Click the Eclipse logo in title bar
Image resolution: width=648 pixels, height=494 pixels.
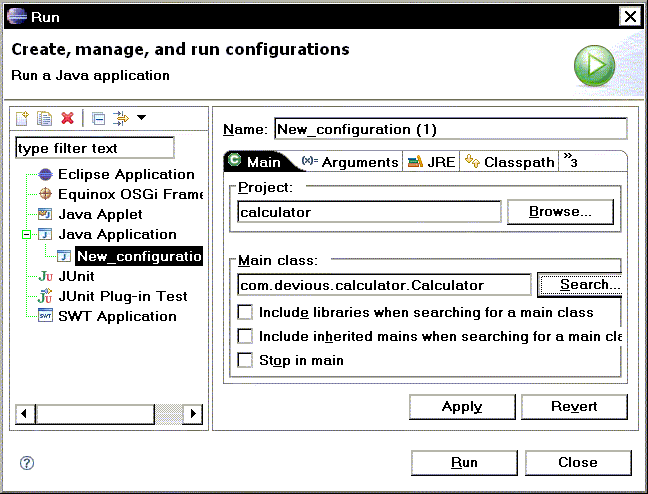(17, 17)
